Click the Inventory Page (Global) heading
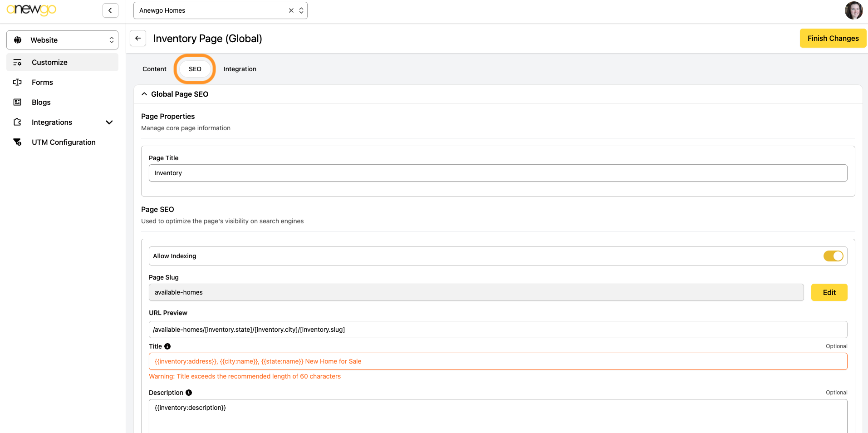This screenshot has height=433, width=868. 208,39
